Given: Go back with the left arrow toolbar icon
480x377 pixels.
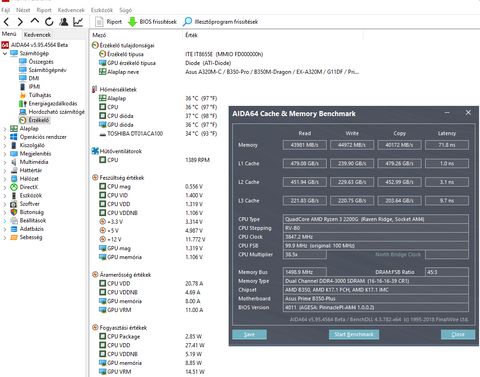Looking at the screenshot, I should click(7, 22).
